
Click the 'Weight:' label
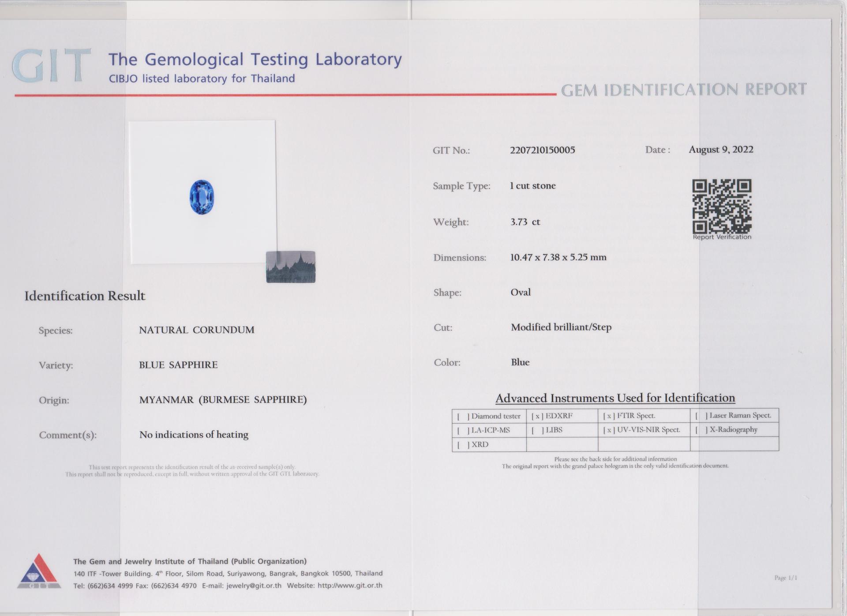pos(451,222)
